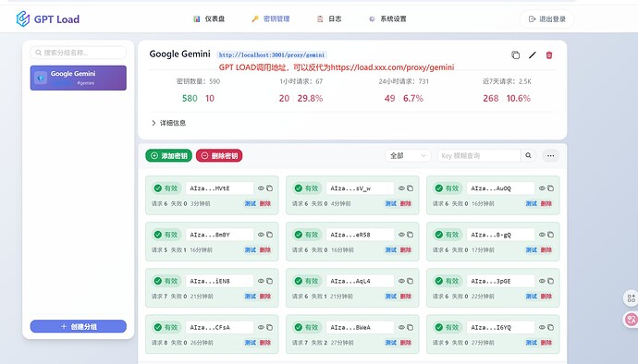Copy the Google Gemini group

516,55
